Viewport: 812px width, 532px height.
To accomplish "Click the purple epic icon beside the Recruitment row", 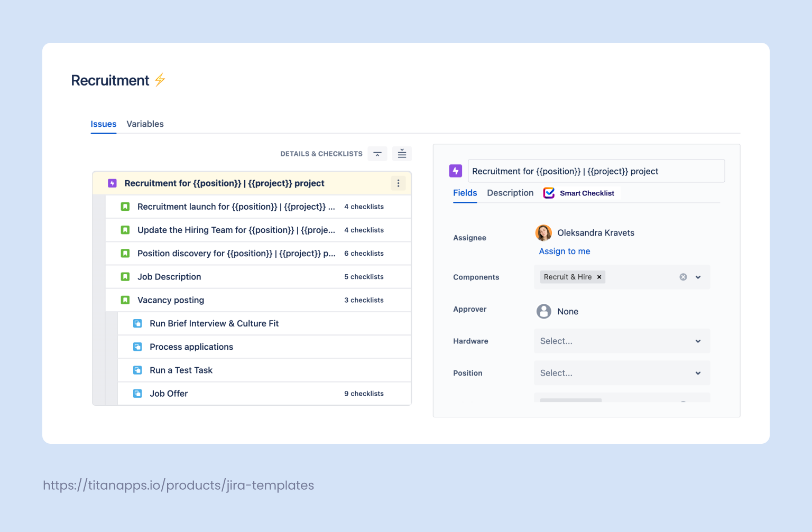I will pos(112,183).
